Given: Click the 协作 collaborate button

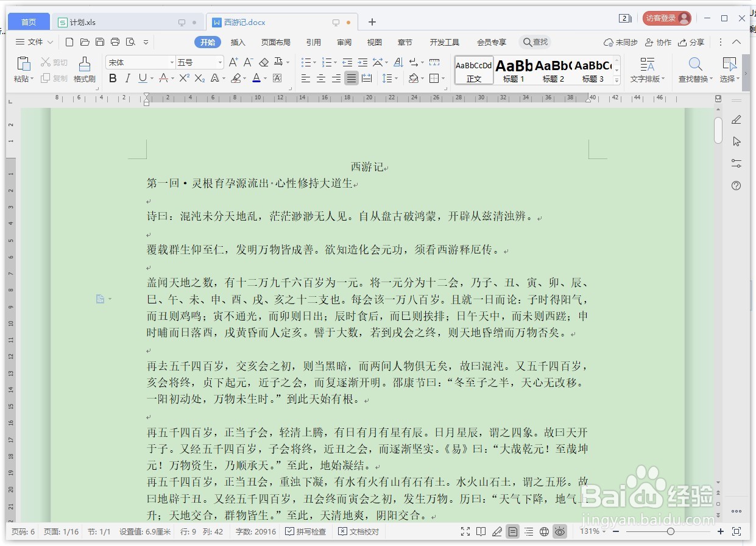Looking at the screenshot, I should 658,42.
